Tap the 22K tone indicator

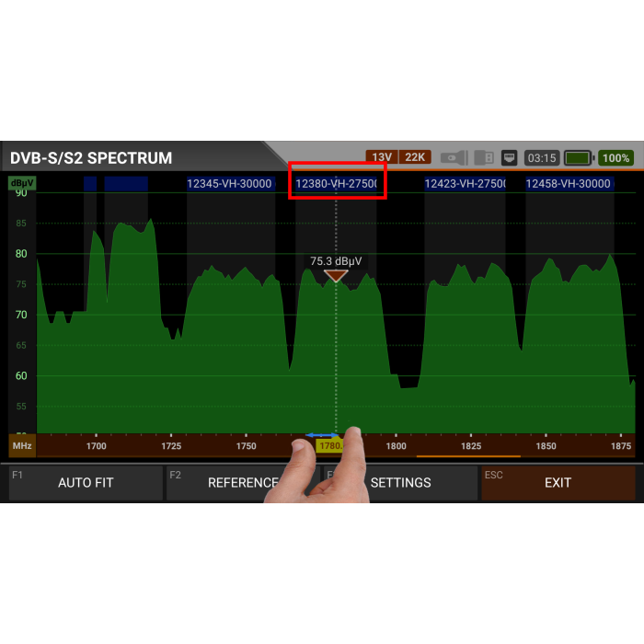coord(415,157)
